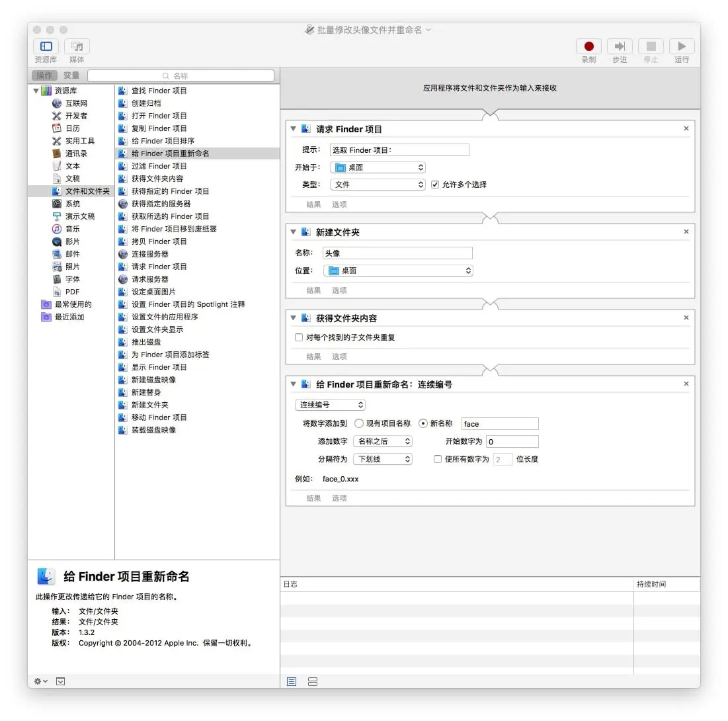Click the 头像 folder name field

[x=397, y=253]
